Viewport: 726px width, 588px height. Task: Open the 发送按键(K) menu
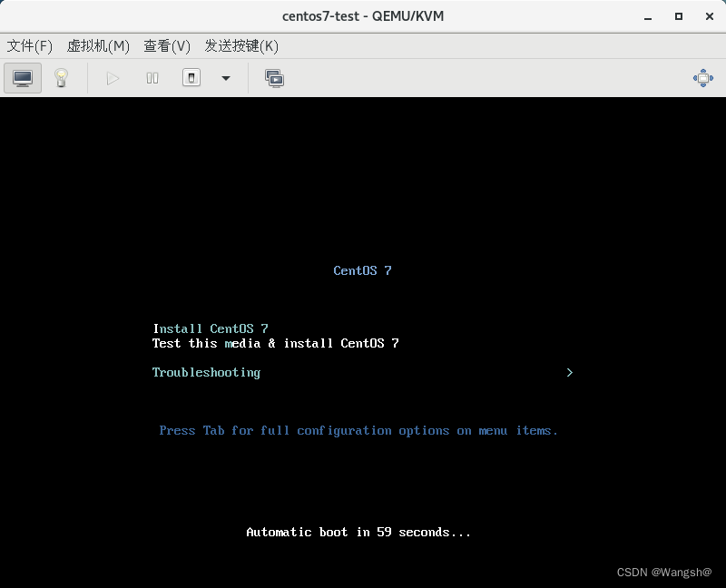pyautogui.click(x=241, y=46)
